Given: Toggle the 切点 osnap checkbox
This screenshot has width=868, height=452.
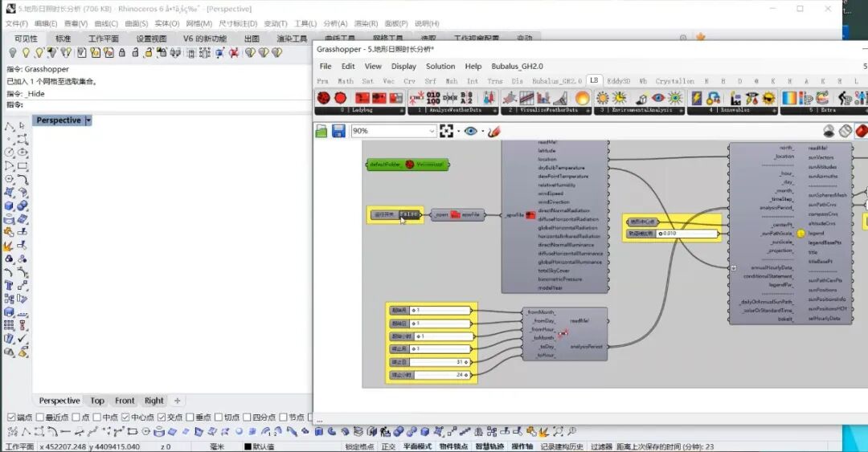Looking at the screenshot, I should click(219, 417).
